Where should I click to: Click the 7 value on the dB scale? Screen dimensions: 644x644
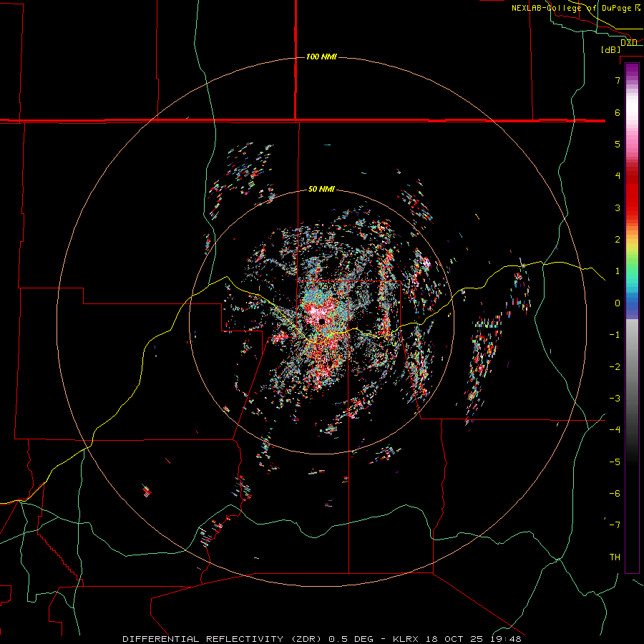pyautogui.click(x=618, y=80)
